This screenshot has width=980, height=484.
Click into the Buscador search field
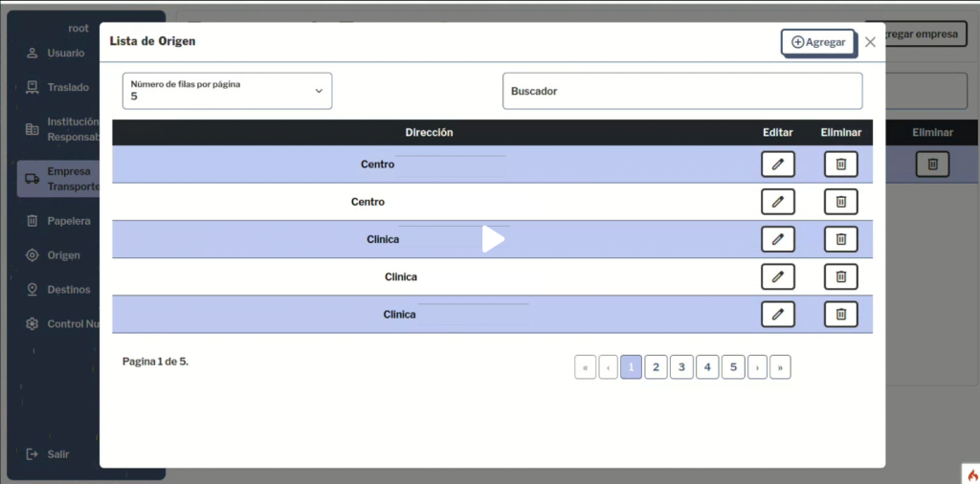681,91
